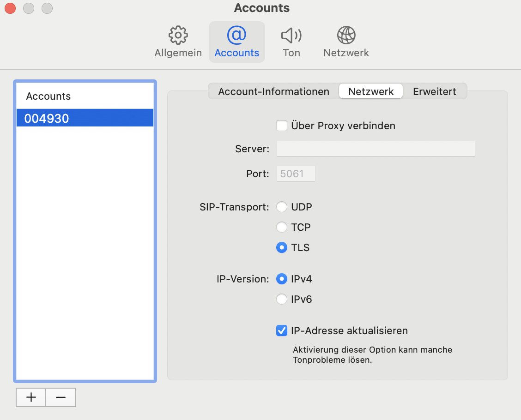Screen dimensions: 521x420
Task: Click the Port field showing 5061
Action: [296, 174]
